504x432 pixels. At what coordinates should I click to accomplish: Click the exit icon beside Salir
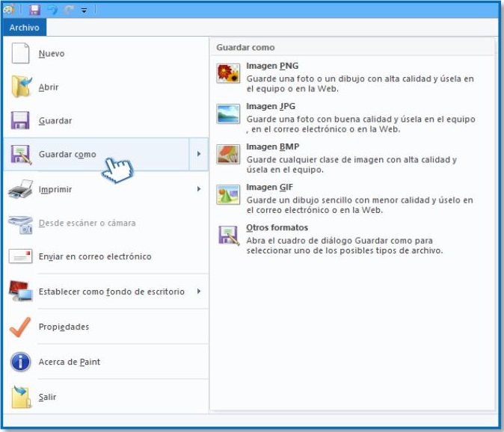pos(21,397)
